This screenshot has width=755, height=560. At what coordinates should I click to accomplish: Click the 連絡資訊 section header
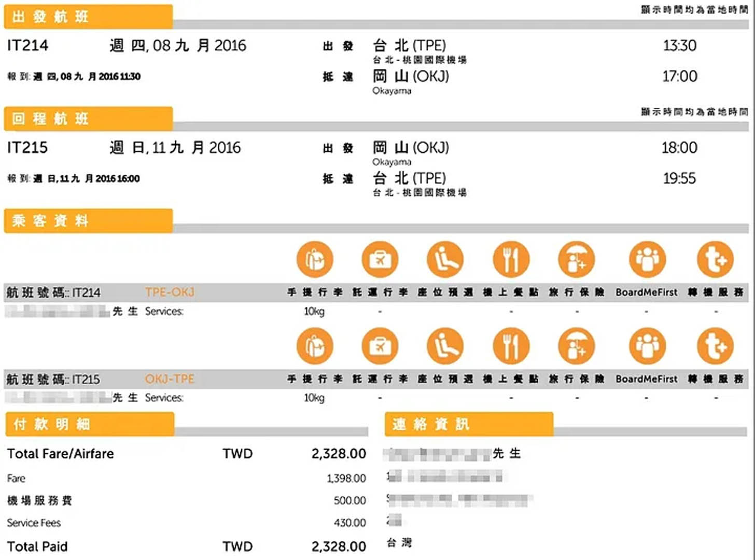click(469, 424)
